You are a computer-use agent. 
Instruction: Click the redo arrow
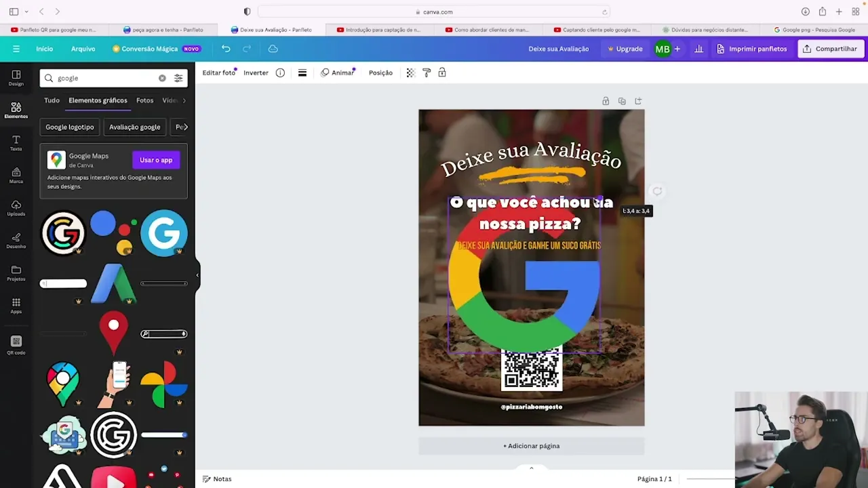(x=247, y=49)
